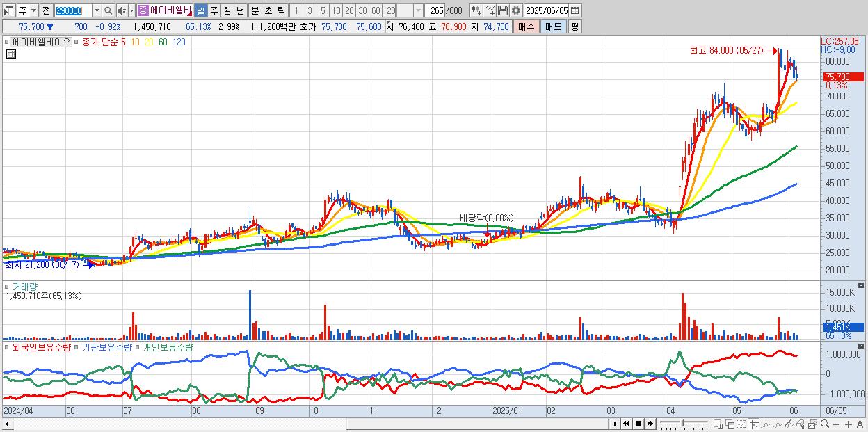Select the 분 (minute) period tab
The image size is (868, 432).
(x=255, y=10)
